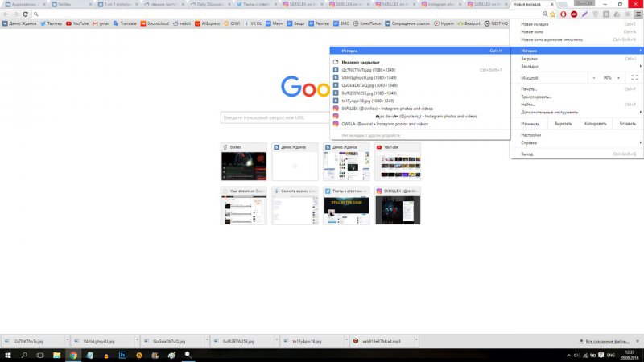The width and height of the screenshot is (644, 362).
Task: Click the Chrome hamburger menu icon
Action: 637,14
